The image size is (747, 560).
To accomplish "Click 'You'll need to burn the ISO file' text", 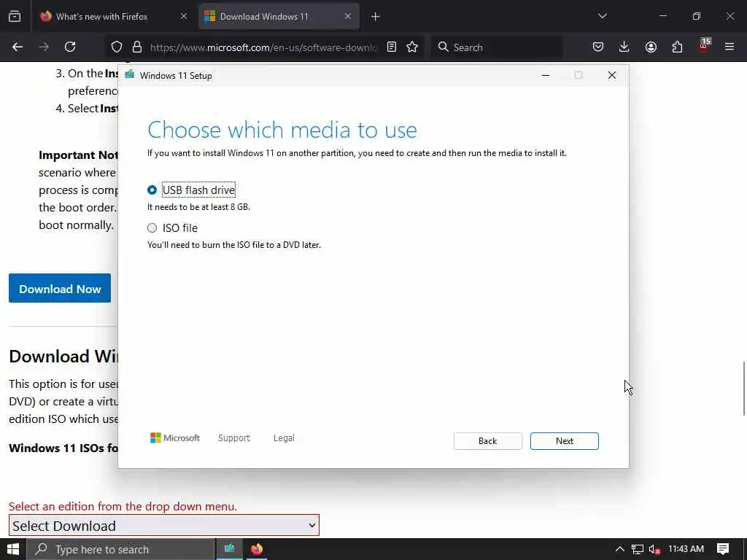I will tap(234, 245).
